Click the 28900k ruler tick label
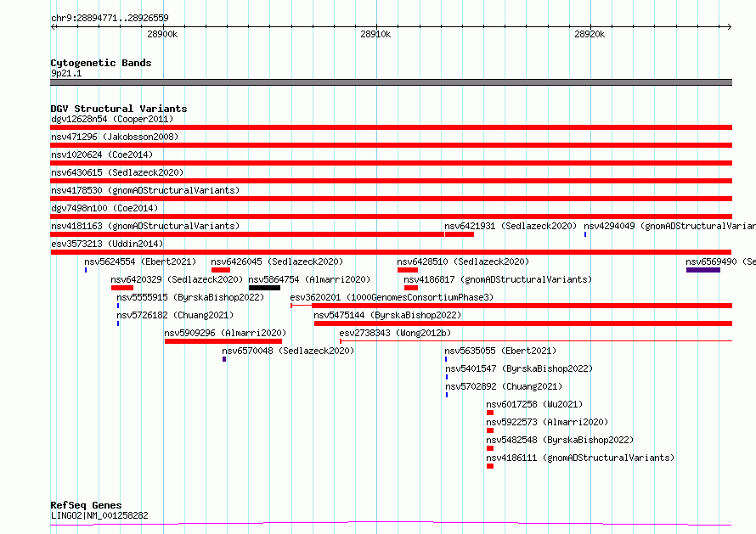 (x=162, y=34)
